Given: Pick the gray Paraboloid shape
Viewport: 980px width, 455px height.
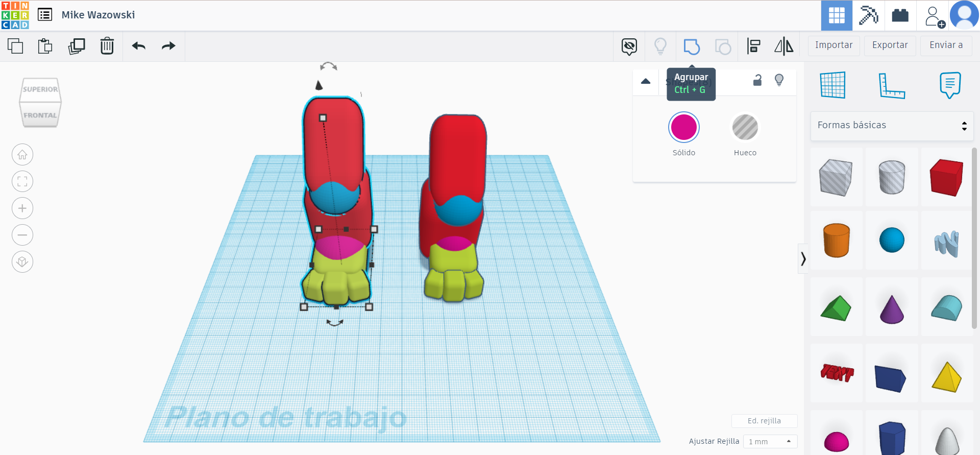Looking at the screenshot, I should point(947,441).
